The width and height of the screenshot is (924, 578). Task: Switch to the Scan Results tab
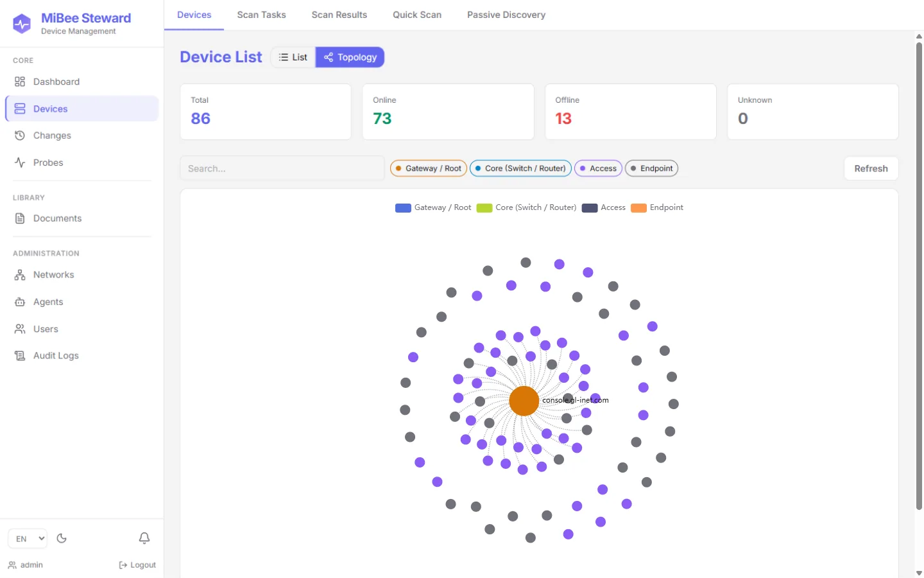tap(339, 15)
